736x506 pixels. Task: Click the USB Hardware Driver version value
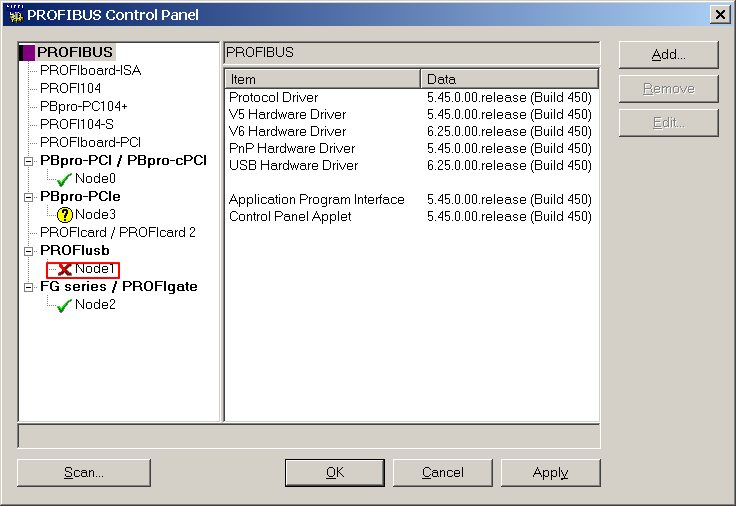click(509, 165)
